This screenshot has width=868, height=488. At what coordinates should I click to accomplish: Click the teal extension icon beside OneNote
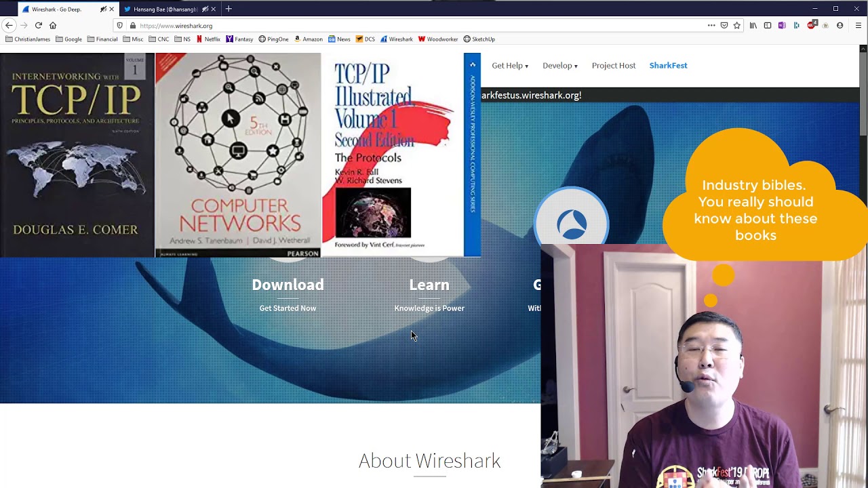tap(796, 25)
